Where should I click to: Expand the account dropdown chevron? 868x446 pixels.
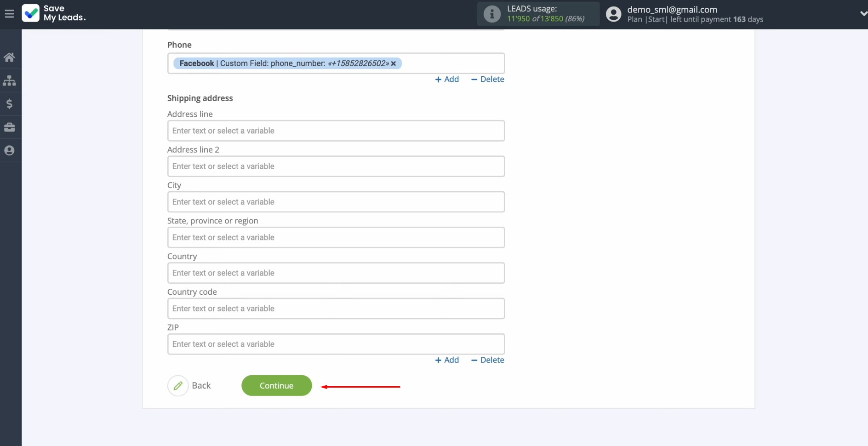(863, 14)
